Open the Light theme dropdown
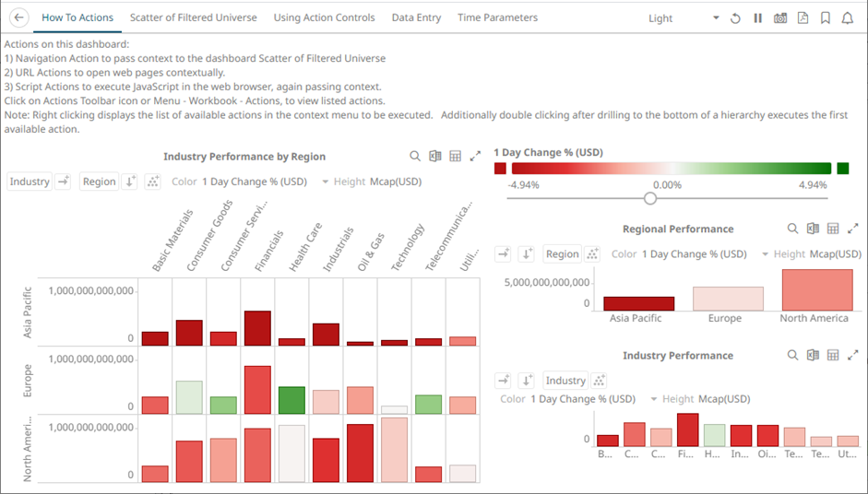This screenshot has height=494, width=868. (716, 18)
